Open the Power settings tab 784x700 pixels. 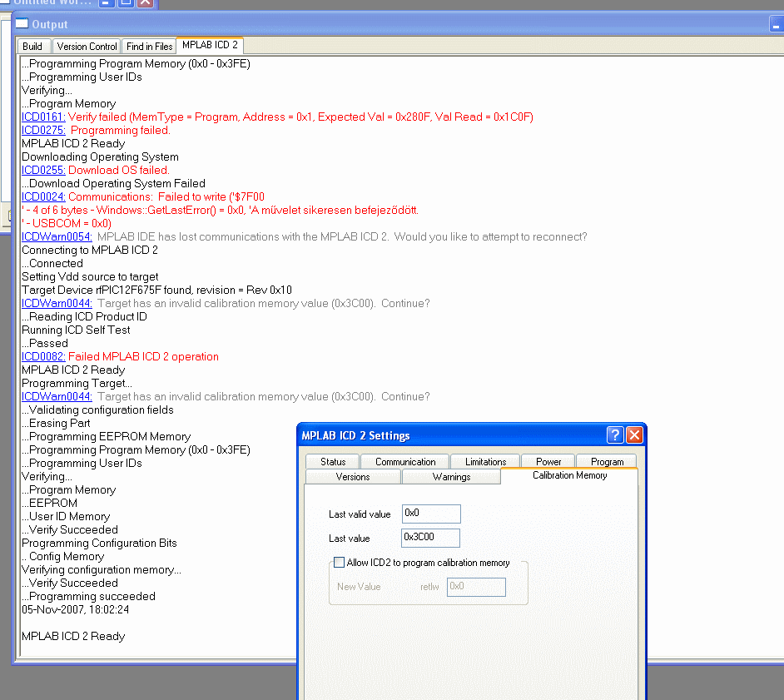coord(548,461)
